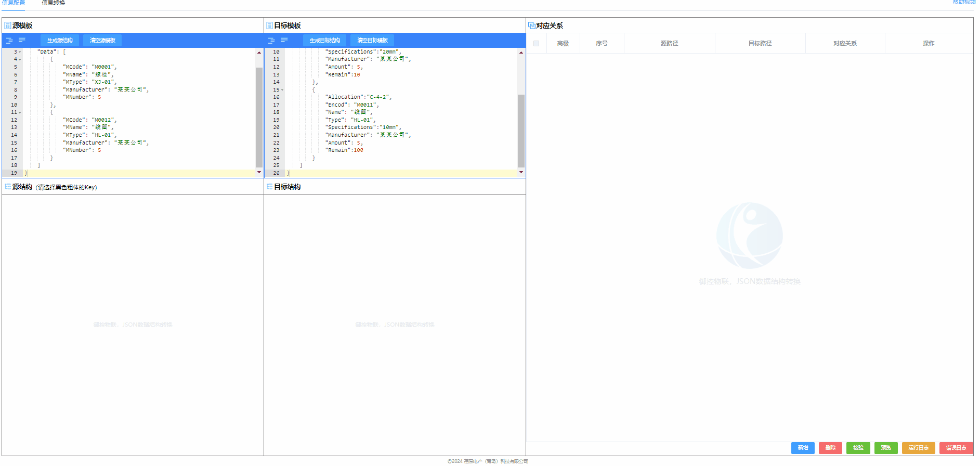Click the 对应关系 panel header icon
Image resolution: width=980 pixels, height=466 pixels.
coord(532,25)
